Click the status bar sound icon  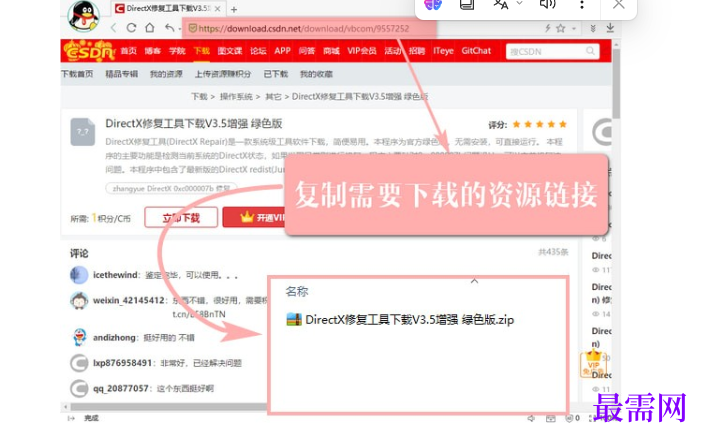coord(531,418)
